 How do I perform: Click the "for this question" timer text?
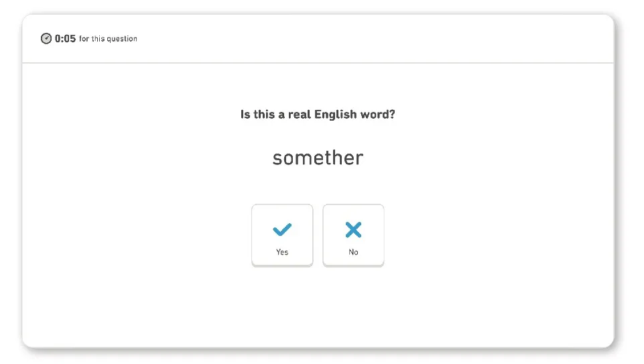pos(108,39)
